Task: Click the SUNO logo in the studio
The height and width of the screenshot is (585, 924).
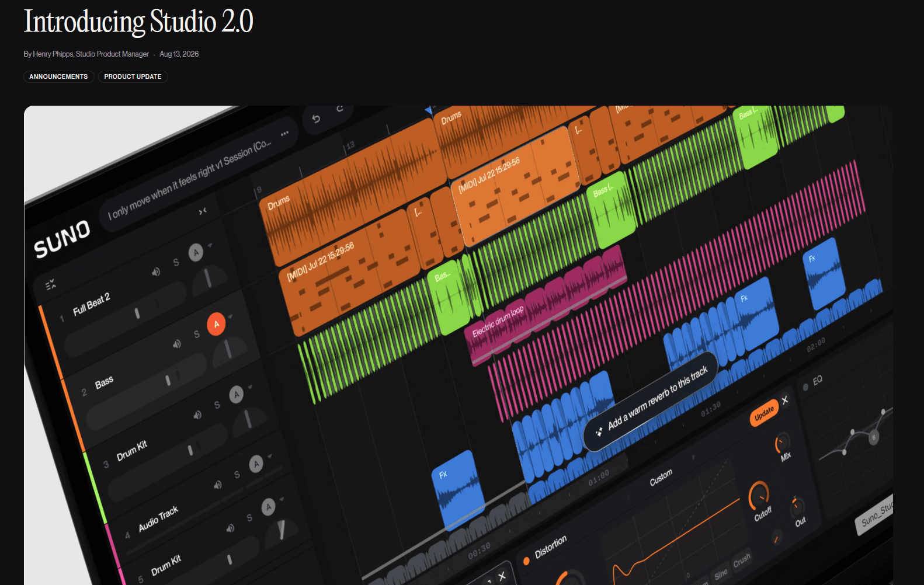Action: (x=62, y=239)
